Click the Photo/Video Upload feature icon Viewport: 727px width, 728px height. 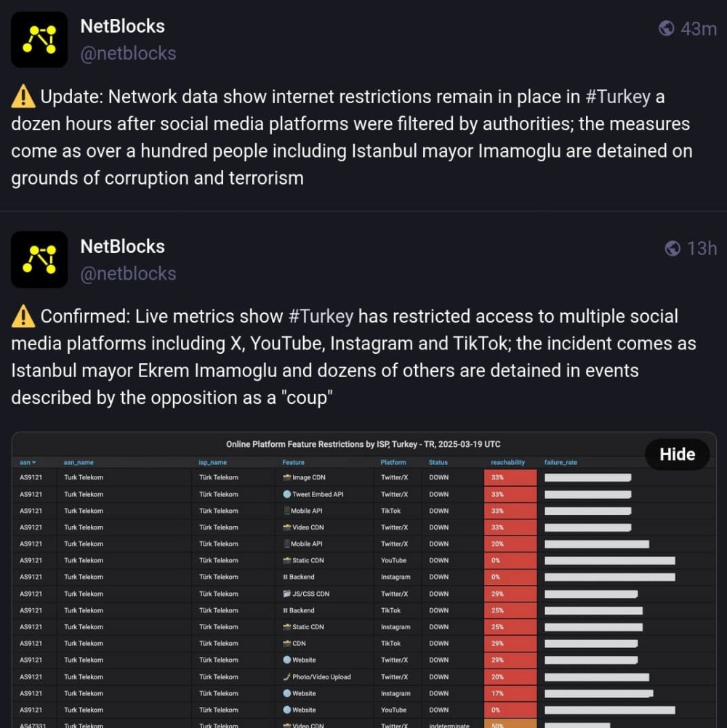click(x=287, y=676)
